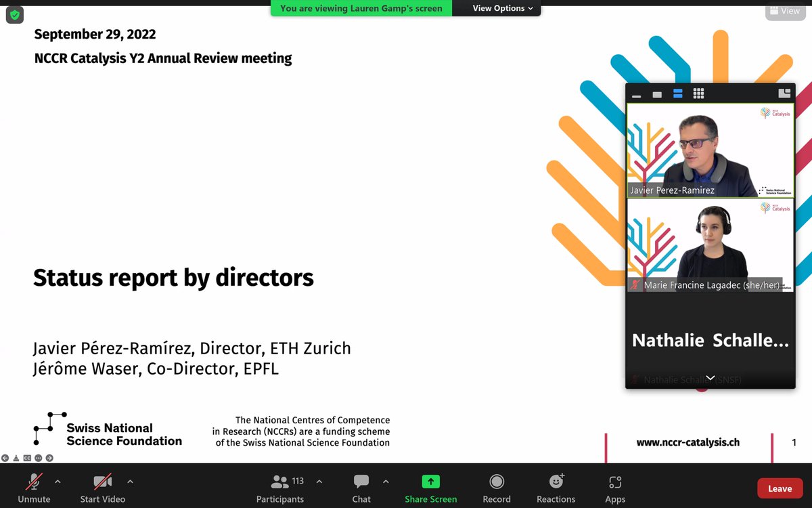Click the red Leave button
This screenshot has width=812, height=508.
(780, 488)
